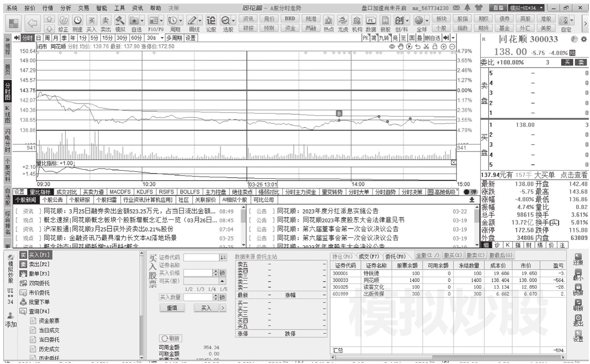
Task: Click the 1/2 position fraction link
Action: pyautogui.click(x=189, y=289)
